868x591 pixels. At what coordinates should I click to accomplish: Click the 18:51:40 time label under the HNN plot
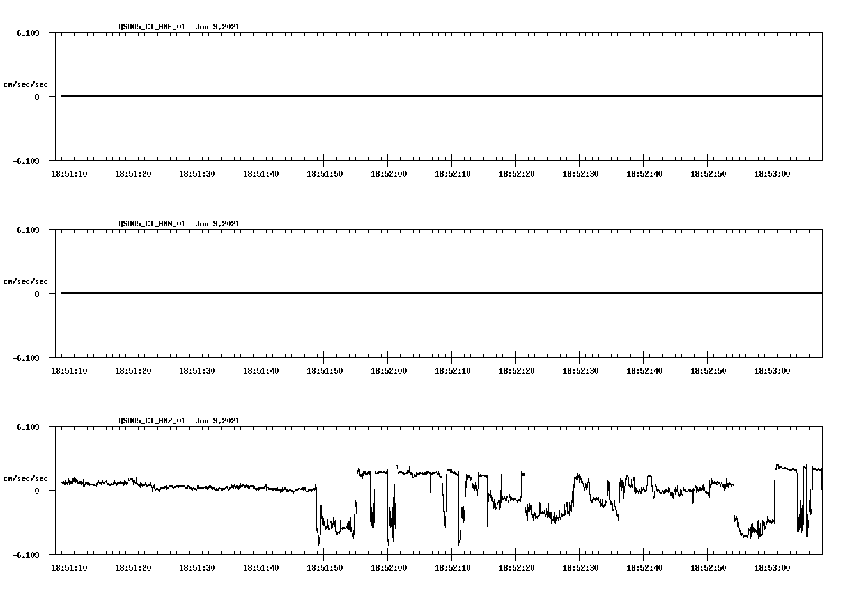coord(261,371)
